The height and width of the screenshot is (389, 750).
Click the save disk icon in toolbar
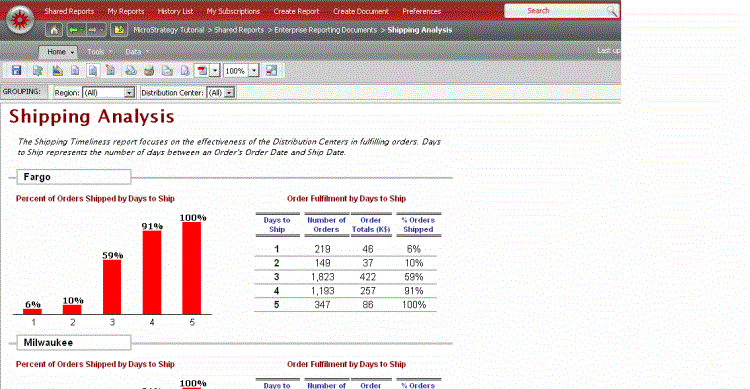tap(16, 70)
